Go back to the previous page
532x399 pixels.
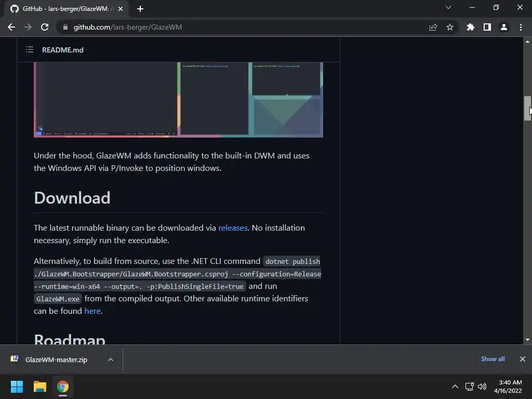(11, 27)
